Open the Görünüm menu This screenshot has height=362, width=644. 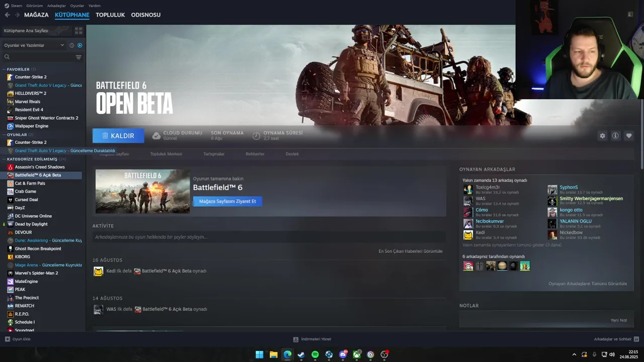coord(35,6)
